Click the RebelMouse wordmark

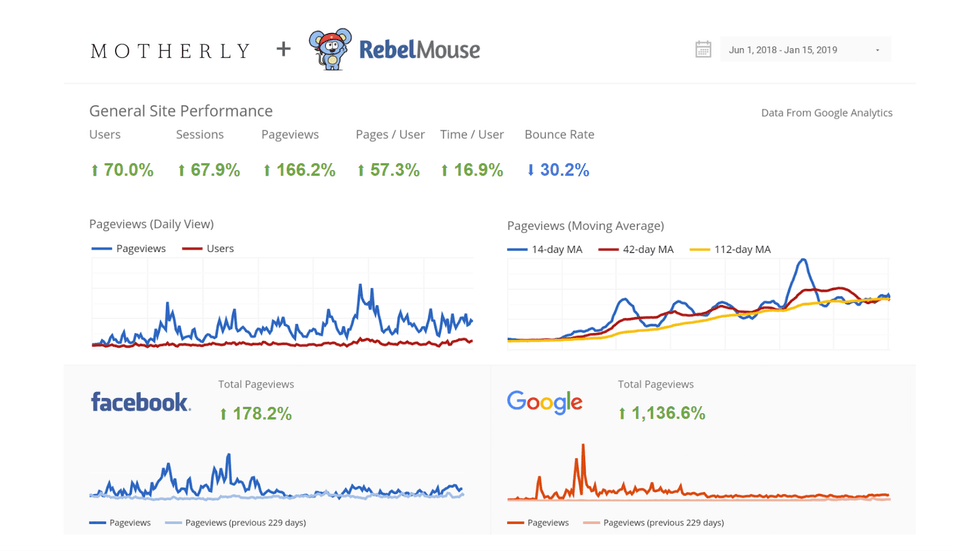pyautogui.click(x=419, y=49)
